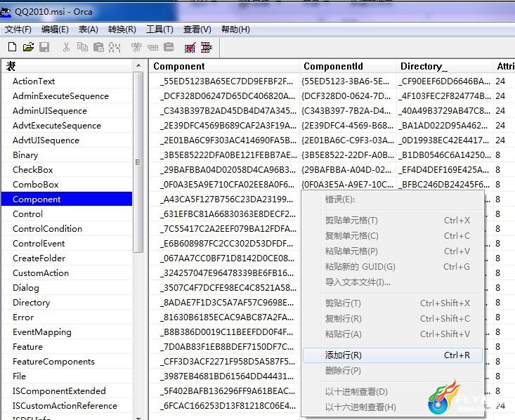Select the AdvtExecuteSequence table

point(67,126)
